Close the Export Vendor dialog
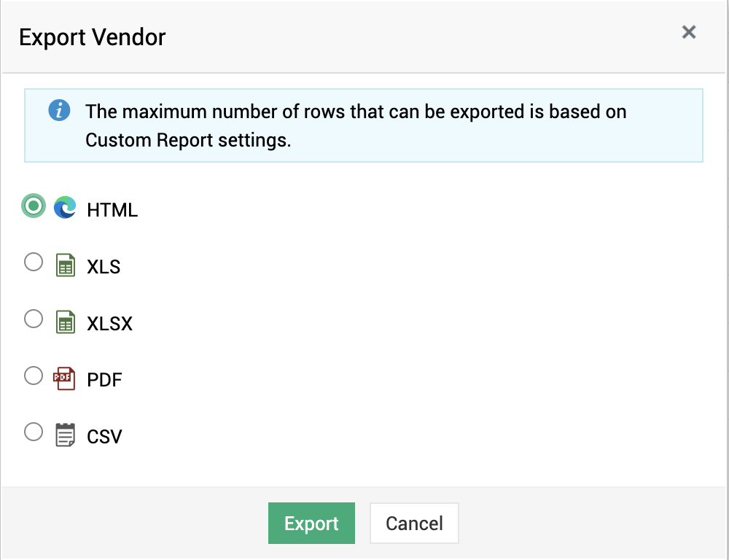The image size is (729, 560). (688, 32)
